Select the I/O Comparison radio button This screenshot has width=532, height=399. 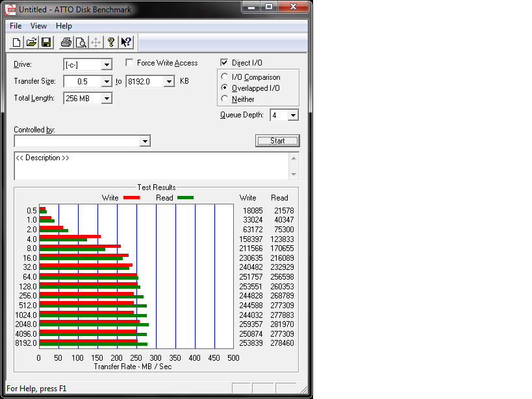[224, 77]
